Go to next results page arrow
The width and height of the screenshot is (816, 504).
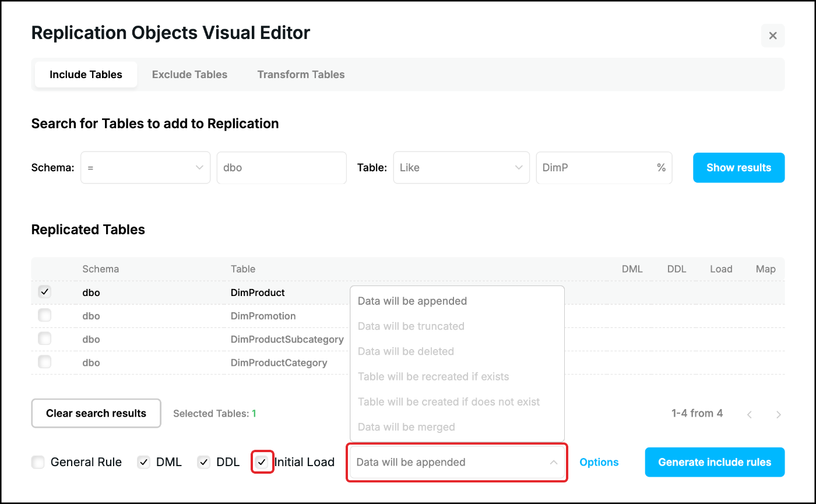[x=779, y=415]
